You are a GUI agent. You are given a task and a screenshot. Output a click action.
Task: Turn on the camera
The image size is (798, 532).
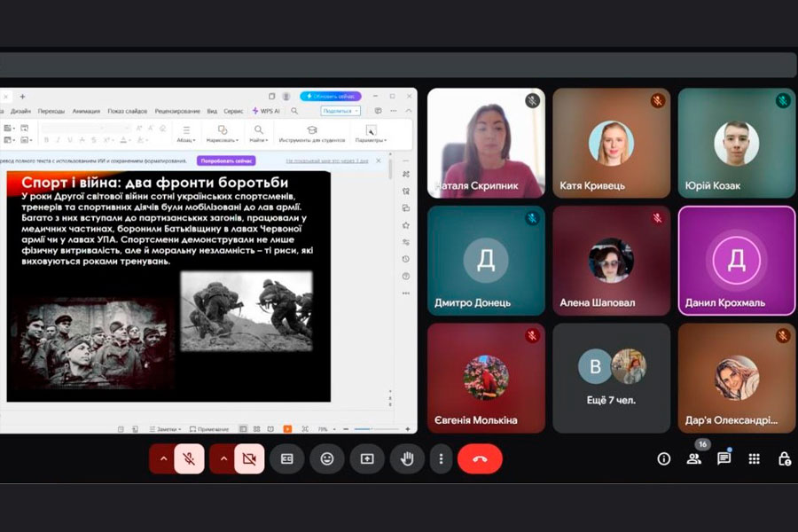pyautogui.click(x=248, y=458)
